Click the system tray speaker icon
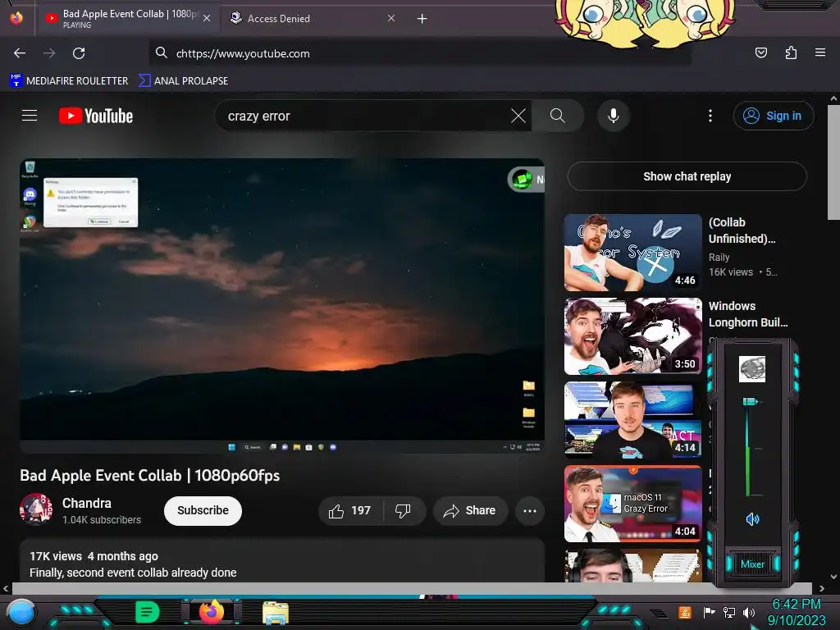 [748, 612]
